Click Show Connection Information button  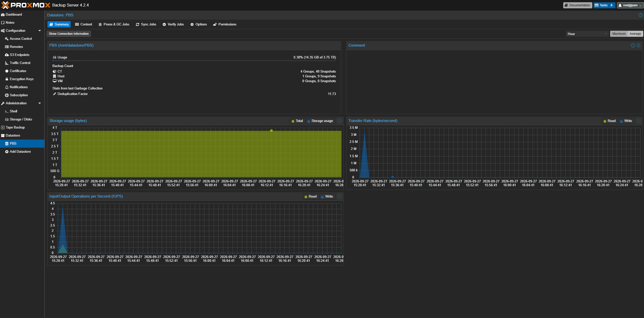69,34
